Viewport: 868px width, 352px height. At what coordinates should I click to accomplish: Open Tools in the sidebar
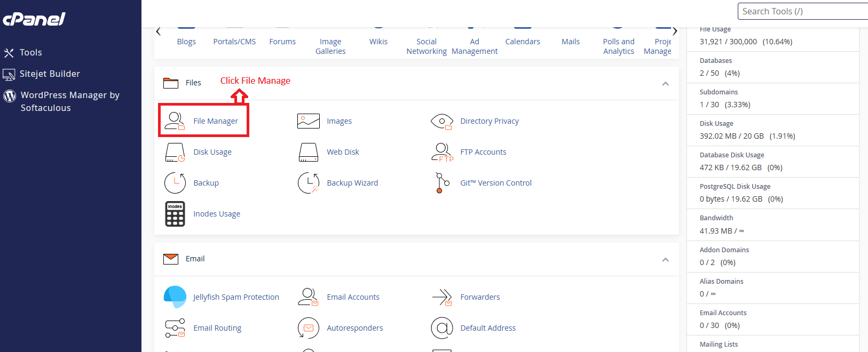[x=30, y=52]
